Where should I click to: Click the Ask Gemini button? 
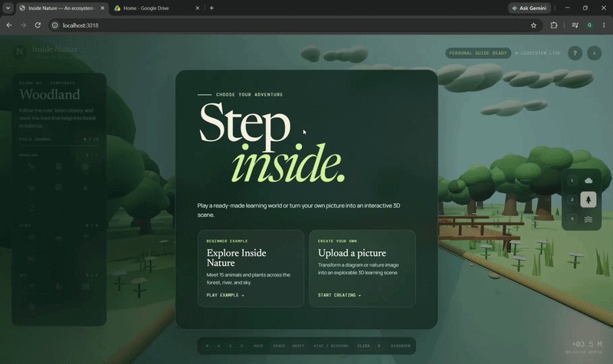[529, 8]
